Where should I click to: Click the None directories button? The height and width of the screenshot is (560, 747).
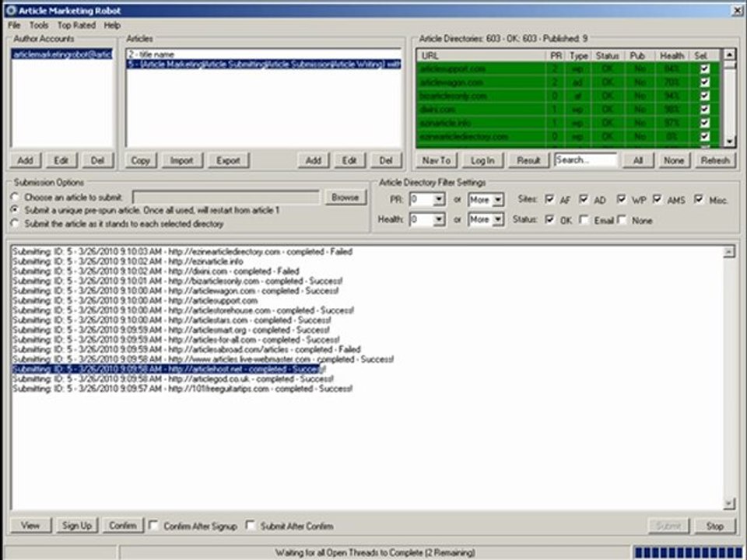click(x=674, y=160)
